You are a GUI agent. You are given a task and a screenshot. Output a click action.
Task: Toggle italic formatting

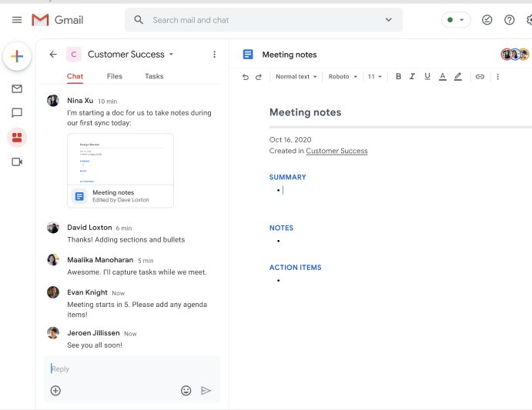click(x=412, y=76)
